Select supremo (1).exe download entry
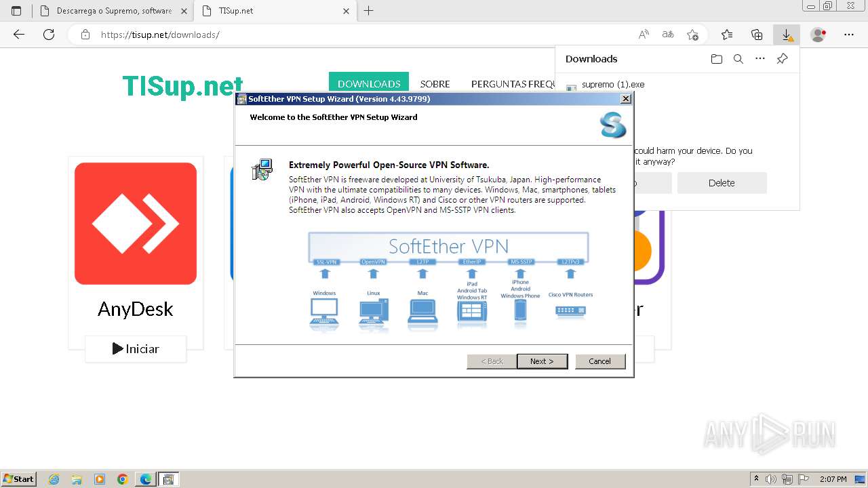Screen dimensions: 868x488 613,85
